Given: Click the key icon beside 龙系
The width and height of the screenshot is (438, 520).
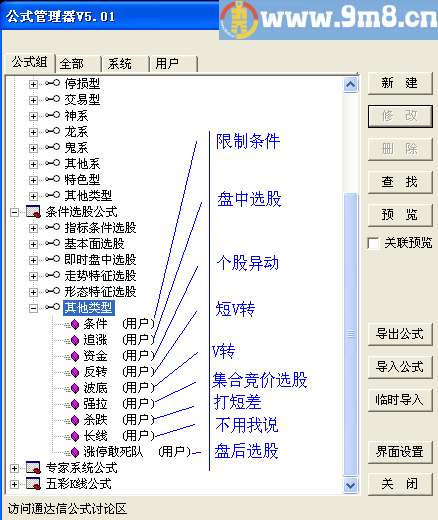Looking at the screenshot, I should point(53,131).
